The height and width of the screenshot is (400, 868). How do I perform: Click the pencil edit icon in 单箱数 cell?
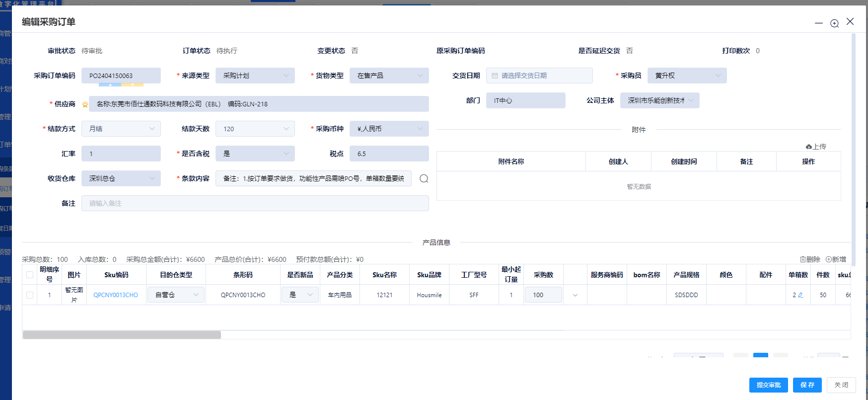coord(800,295)
